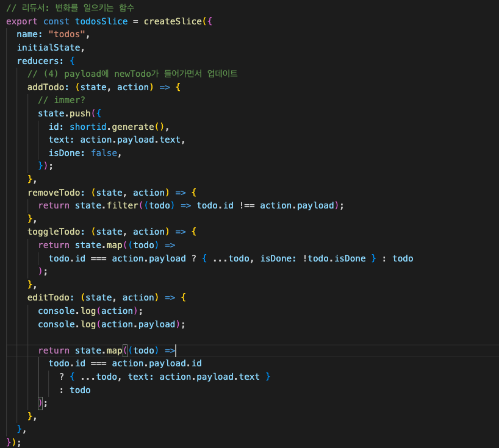Click the const keyword
Image resolution: width=499 pixels, height=448 pixels.
click(56, 21)
